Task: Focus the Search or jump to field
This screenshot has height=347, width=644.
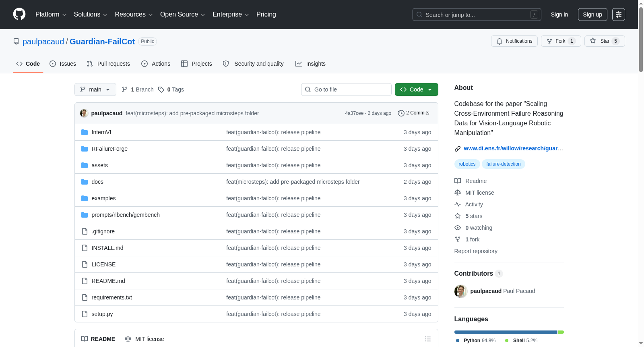Action: point(477,15)
